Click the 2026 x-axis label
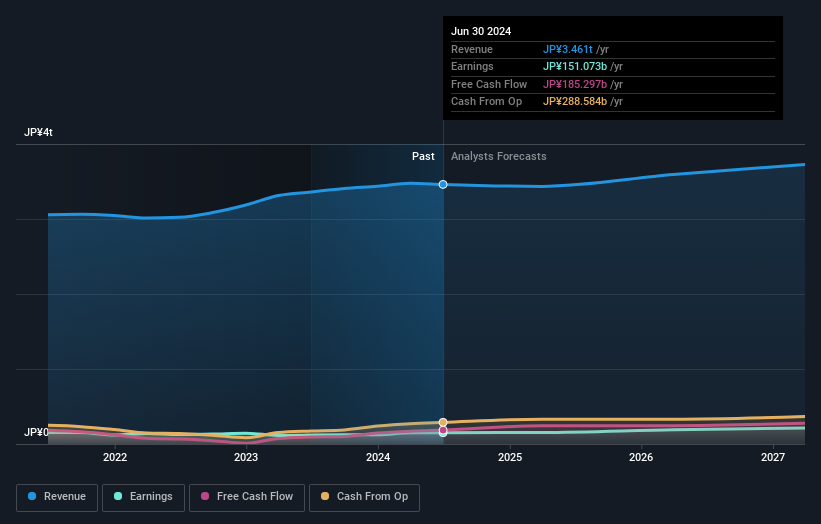 pos(641,457)
